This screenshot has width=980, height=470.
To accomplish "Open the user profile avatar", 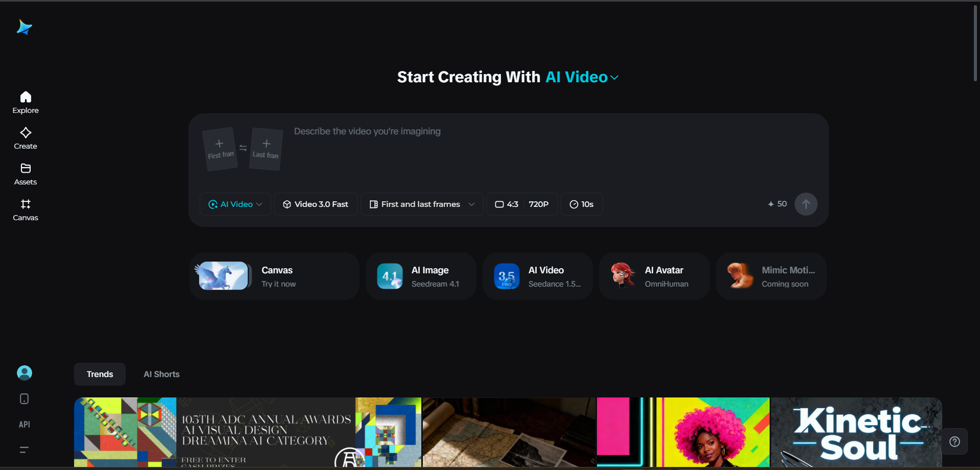I will point(25,373).
